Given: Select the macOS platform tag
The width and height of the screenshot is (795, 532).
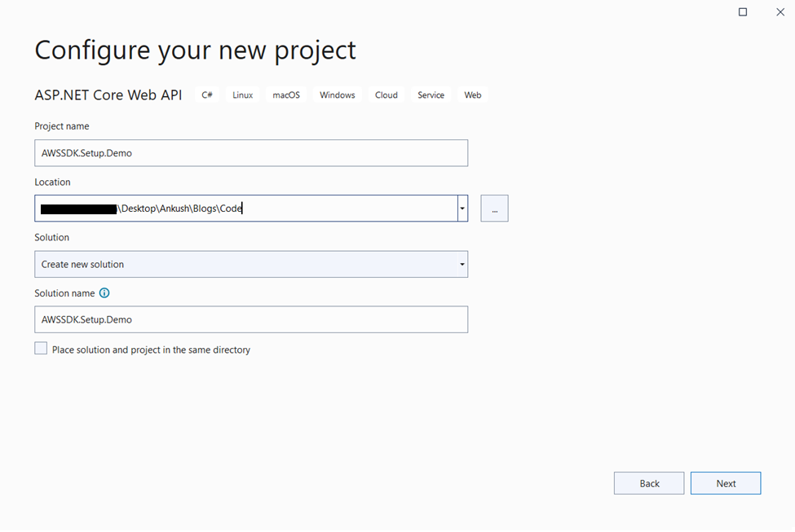Looking at the screenshot, I should click(285, 95).
